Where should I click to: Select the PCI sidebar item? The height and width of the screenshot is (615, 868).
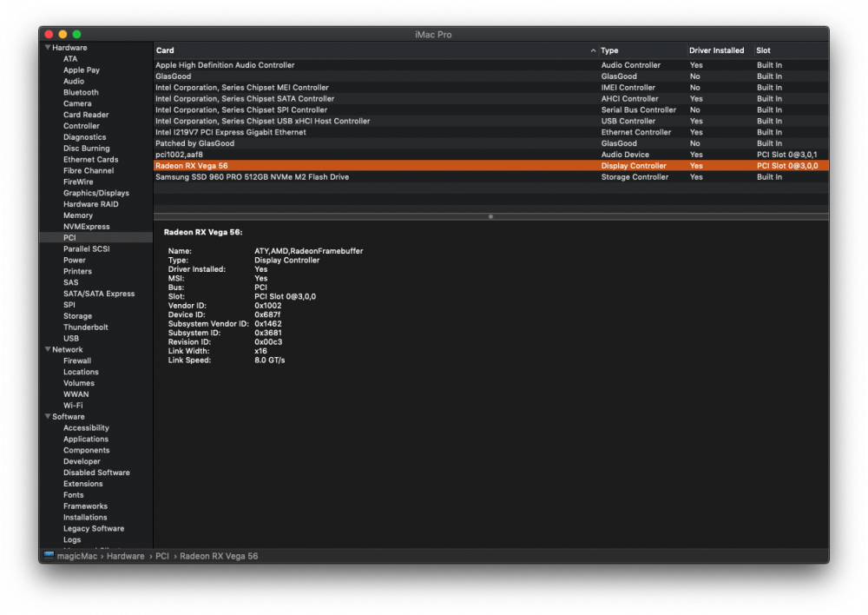pos(96,238)
